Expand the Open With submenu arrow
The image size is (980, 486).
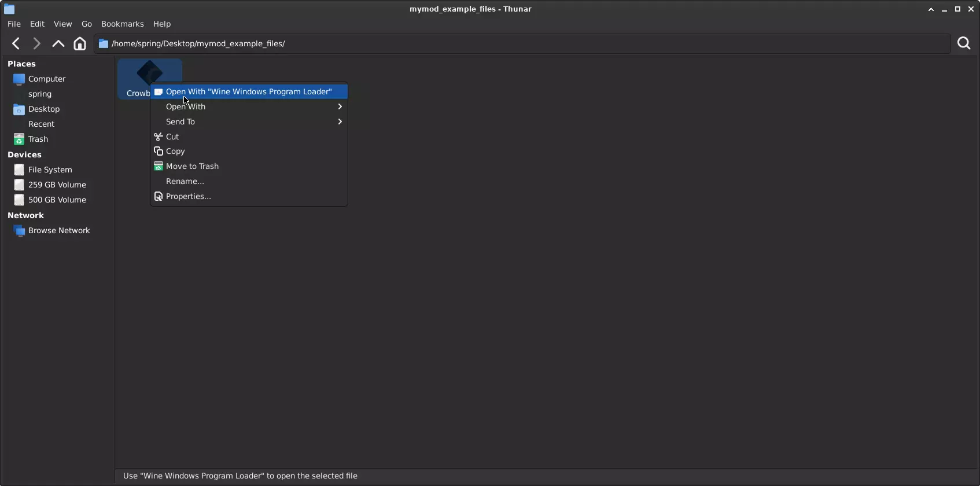point(340,106)
